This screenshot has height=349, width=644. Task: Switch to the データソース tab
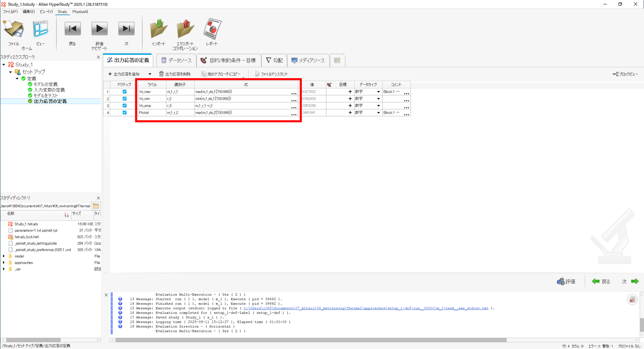click(x=177, y=60)
